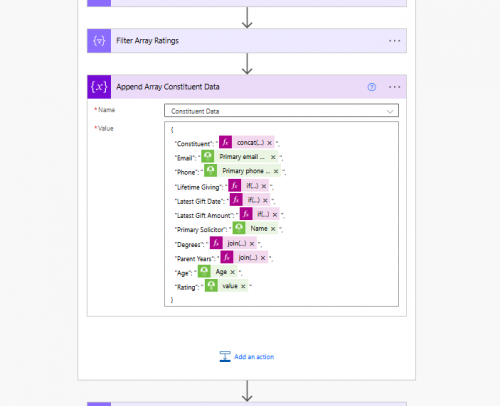
Task: Open help for Append Array Constituent Data
Action: point(372,87)
